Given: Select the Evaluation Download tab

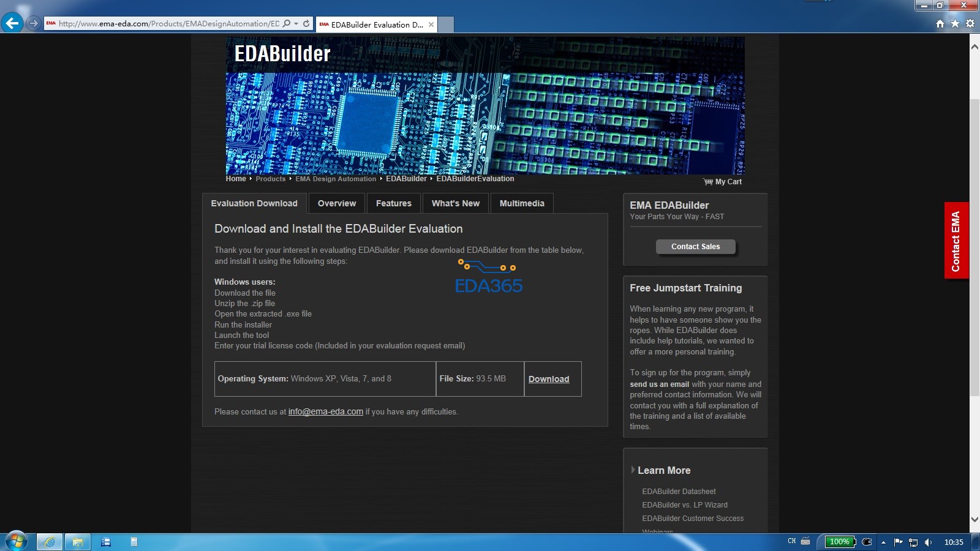Looking at the screenshot, I should click(254, 203).
